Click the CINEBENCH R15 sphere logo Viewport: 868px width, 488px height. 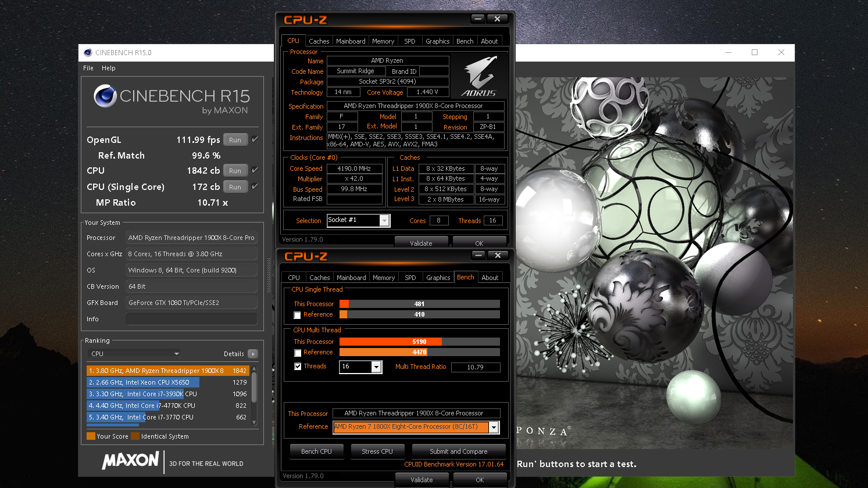point(105,96)
